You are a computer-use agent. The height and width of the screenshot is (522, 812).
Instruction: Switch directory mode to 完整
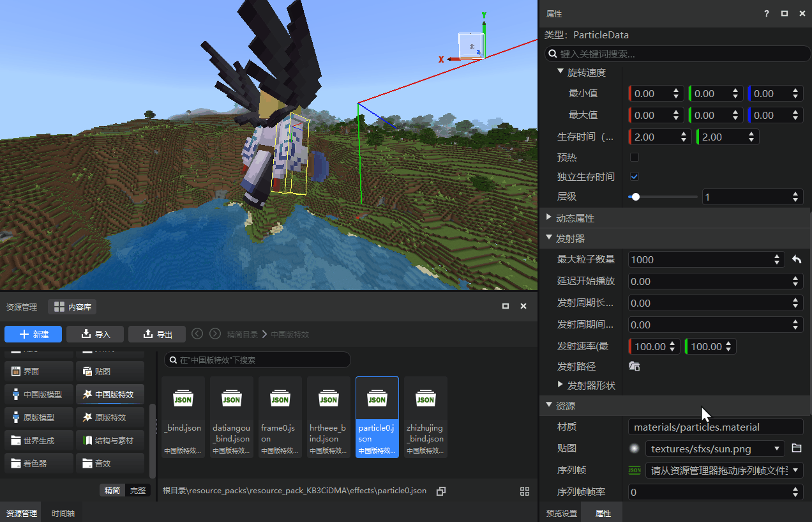point(138,491)
